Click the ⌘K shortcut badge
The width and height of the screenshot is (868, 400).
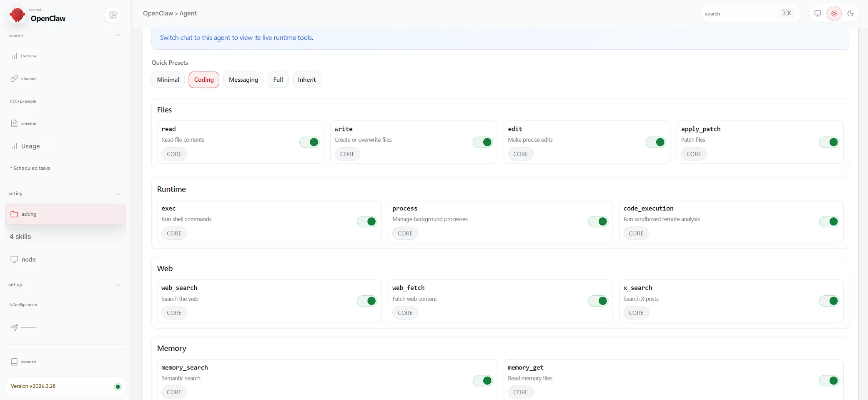[786, 13]
